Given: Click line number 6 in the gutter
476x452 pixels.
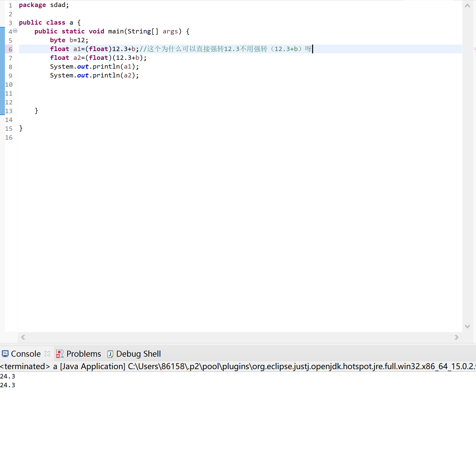Looking at the screenshot, I should pos(10,49).
